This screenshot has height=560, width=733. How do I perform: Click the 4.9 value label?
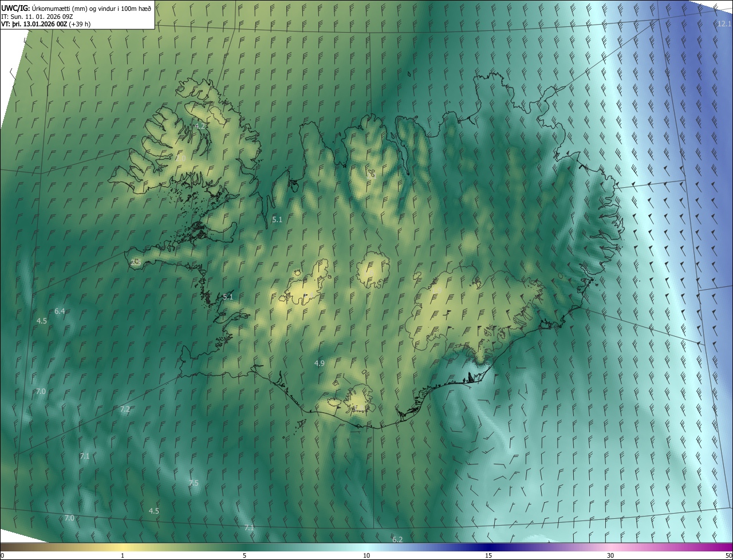(x=319, y=363)
